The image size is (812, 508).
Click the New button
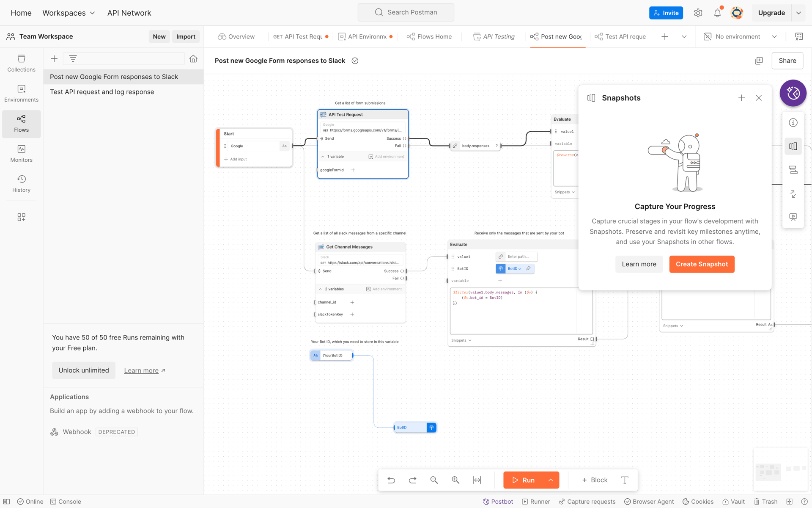[159, 36]
